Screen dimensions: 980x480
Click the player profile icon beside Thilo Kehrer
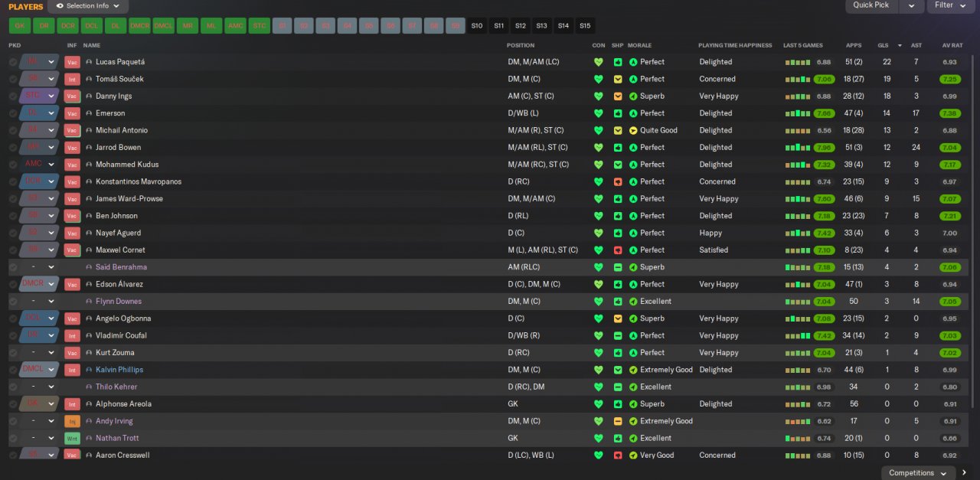click(89, 387)
